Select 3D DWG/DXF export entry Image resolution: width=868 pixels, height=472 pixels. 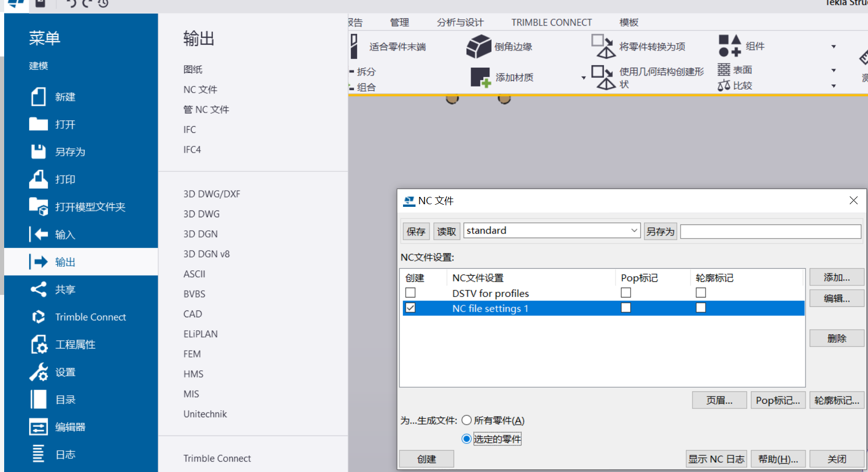point(211,194)
